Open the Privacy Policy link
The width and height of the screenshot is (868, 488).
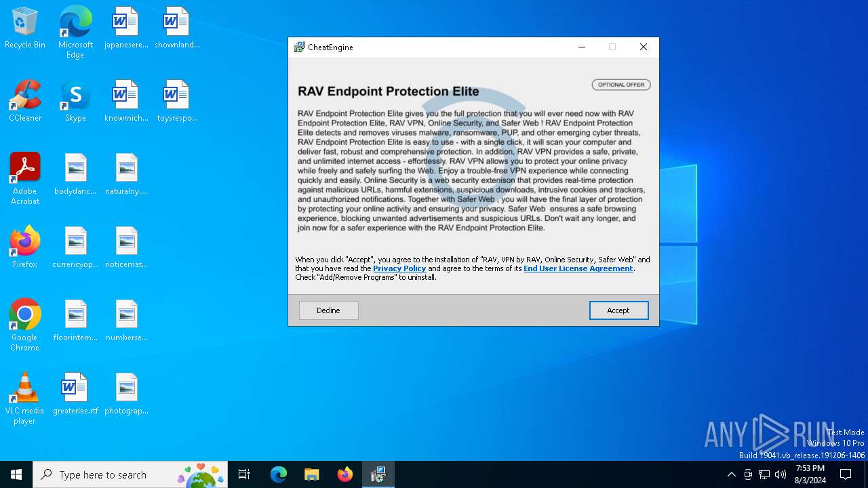click(x=399, y=268)
